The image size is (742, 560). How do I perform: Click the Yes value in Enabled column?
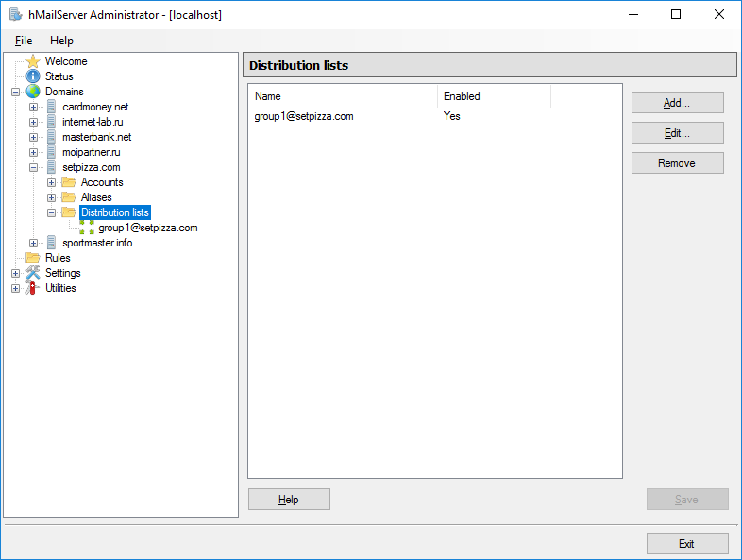point(452,116)
